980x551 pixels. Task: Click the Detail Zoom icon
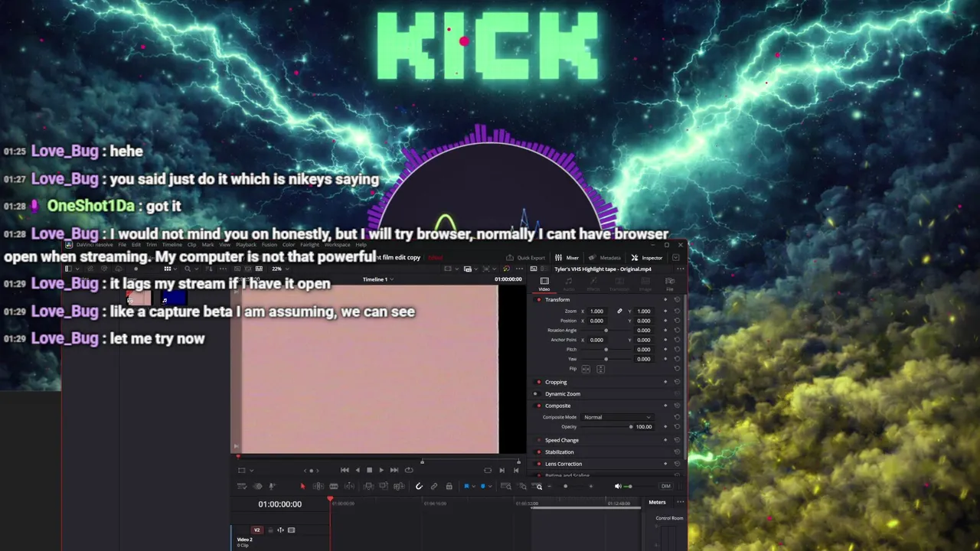pos(522,486)
